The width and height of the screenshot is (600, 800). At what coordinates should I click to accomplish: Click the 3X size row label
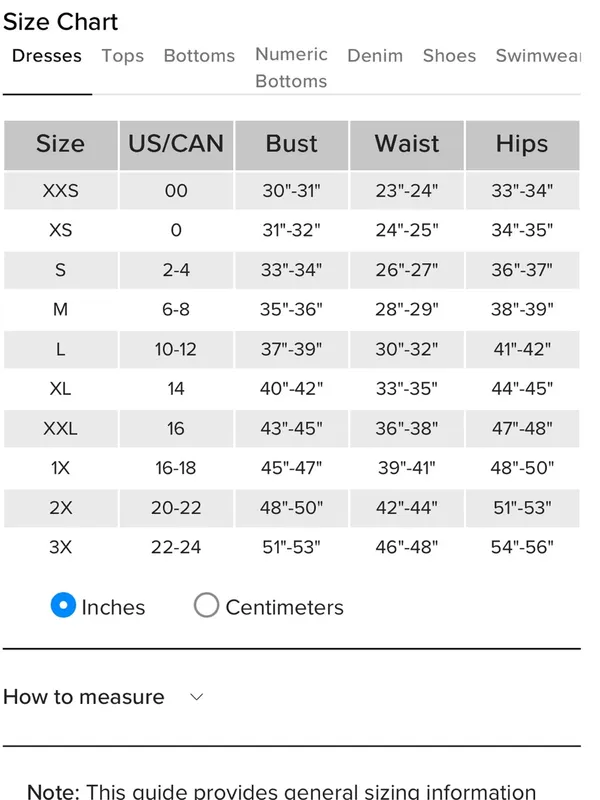click(x=61, y=547)
